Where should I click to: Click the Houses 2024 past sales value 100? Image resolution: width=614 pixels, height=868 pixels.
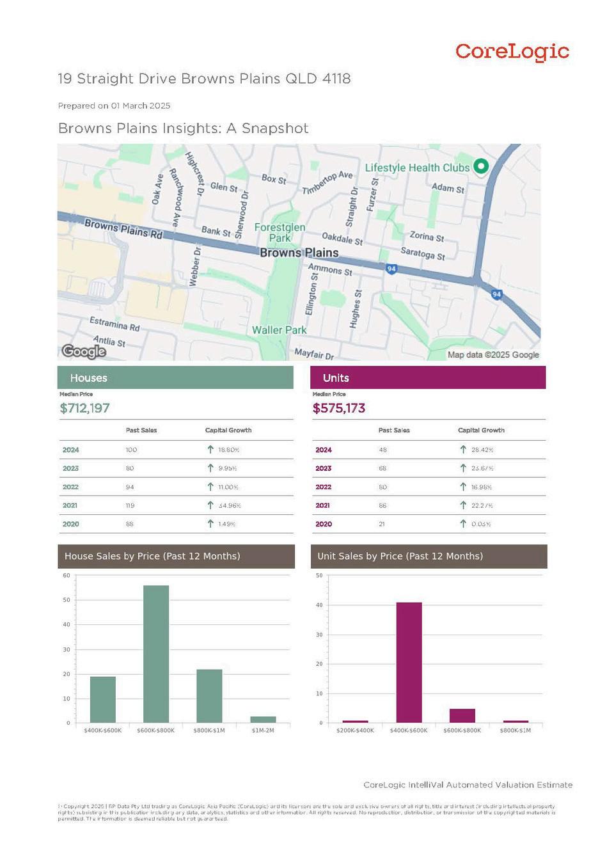click(131, 450)
